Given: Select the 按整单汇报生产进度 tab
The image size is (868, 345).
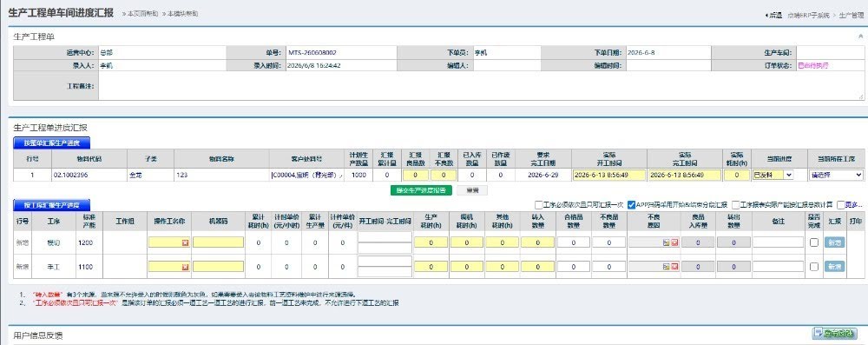Looking at the screenshot, I should tap(51, 143).
